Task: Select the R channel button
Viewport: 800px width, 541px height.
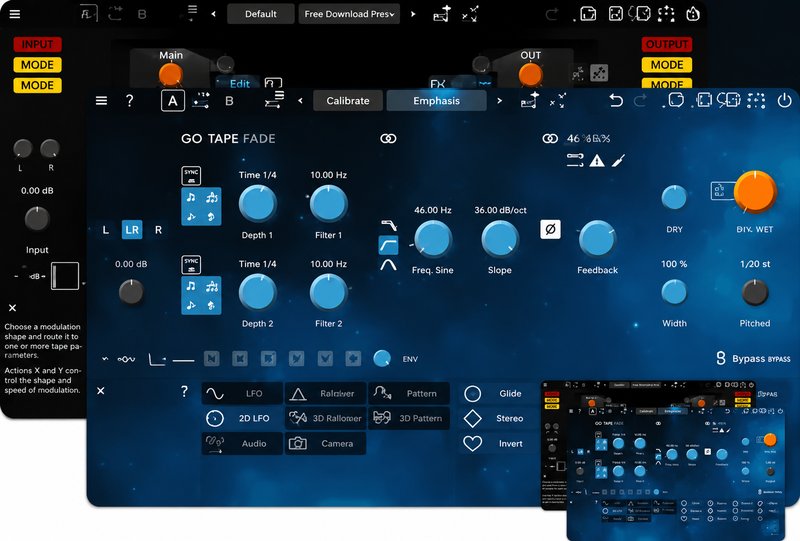Action: (x=158, y=230)
